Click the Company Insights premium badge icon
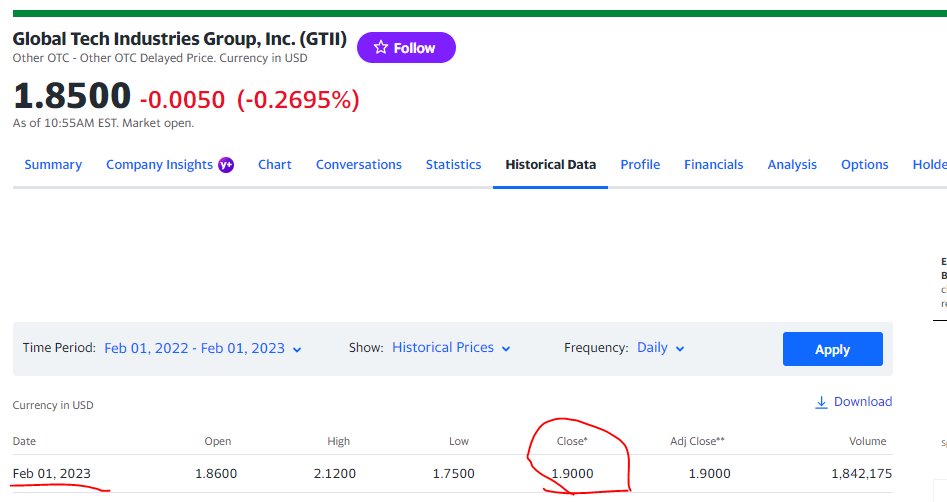The width and height of the screenshot is (947, 502). click(x=226, y=165)
